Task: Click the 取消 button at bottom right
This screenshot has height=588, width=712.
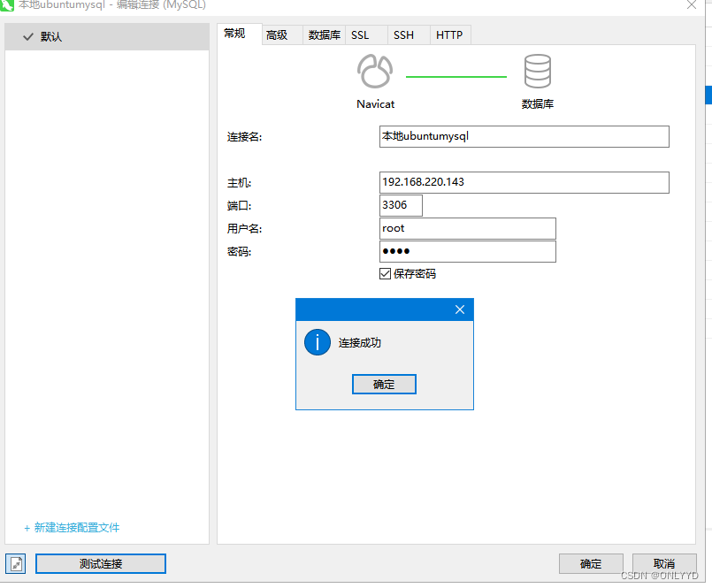Action: (x=663, y=564)
